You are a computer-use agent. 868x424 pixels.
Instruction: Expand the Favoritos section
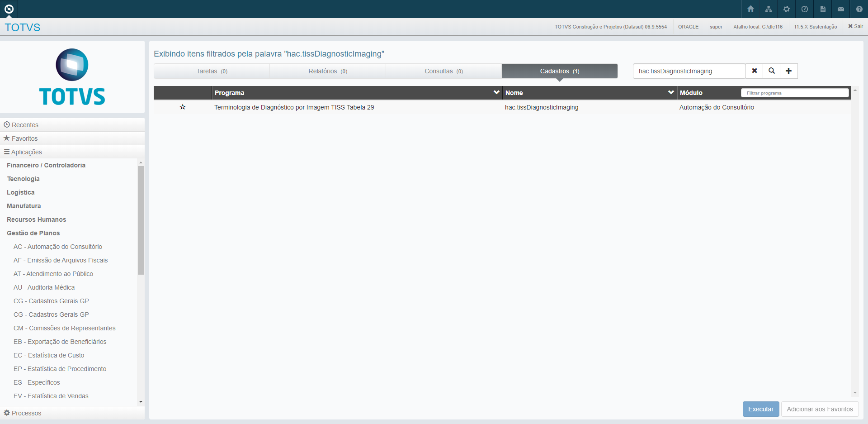(x=72, y=138)
